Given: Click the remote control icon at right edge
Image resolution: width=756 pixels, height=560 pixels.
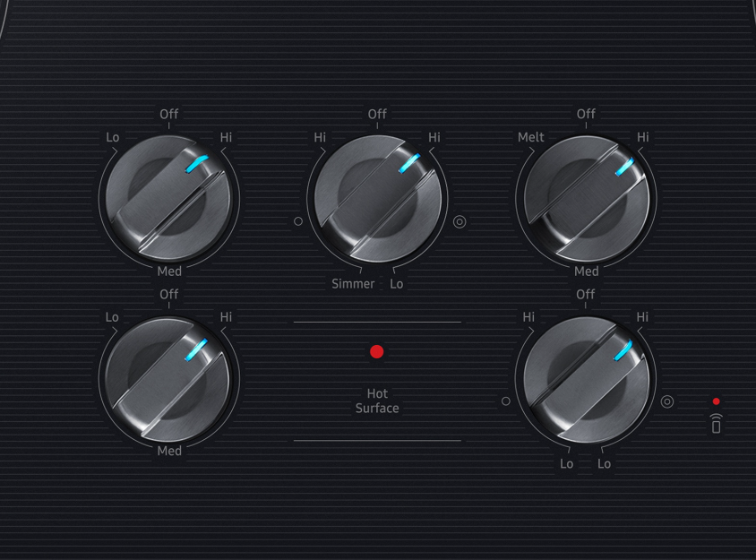Looking at the screenshot, I should (x=716, y=424).
